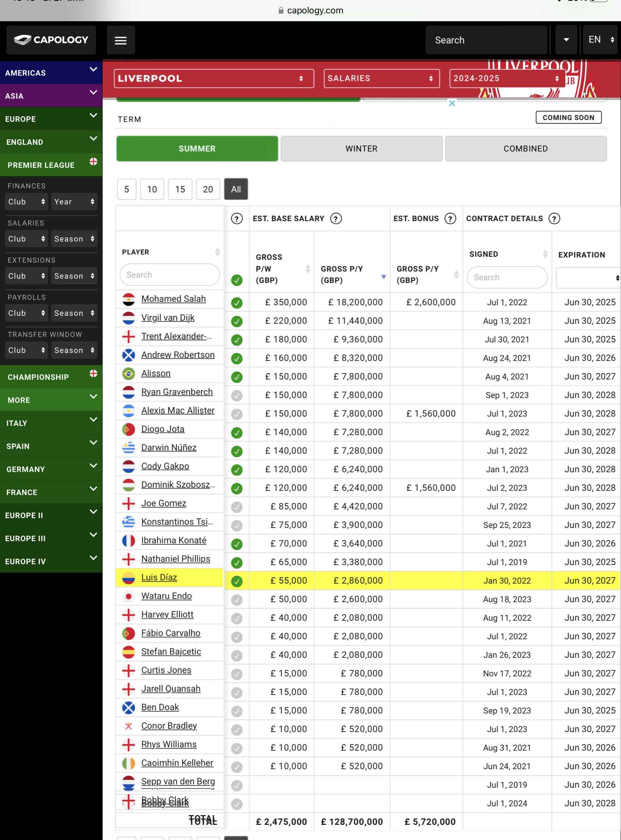Viewport: 621px width, 840px height.
Task: Click the help icon next to Est. Base Salary
Action: coord(336,219)
